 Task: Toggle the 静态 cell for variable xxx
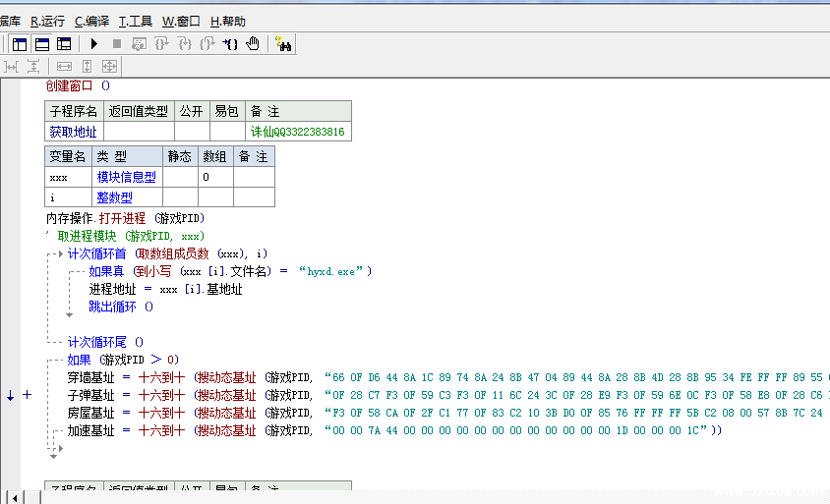179,178
